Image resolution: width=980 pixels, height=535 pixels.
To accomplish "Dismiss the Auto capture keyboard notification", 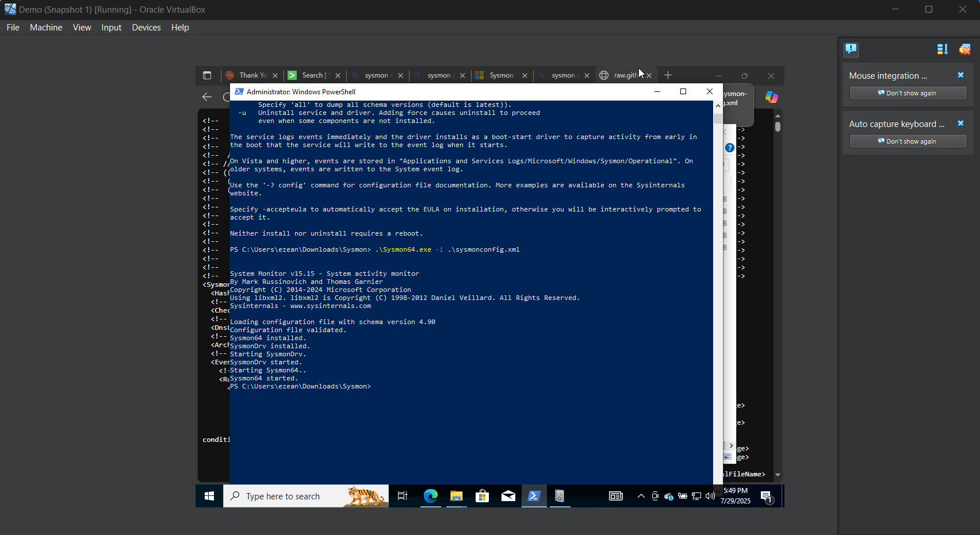I will pos(960,124).
